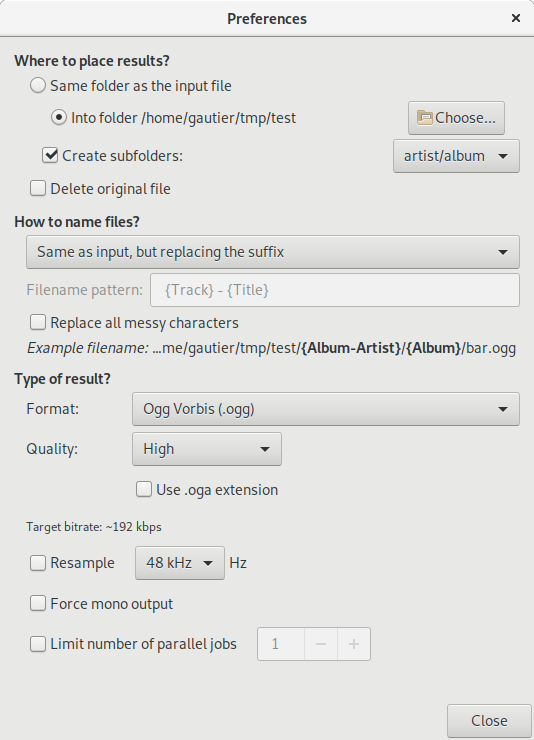Uncheck Create subfolders checkbox

pyautogui.click(x=50, y=155)
